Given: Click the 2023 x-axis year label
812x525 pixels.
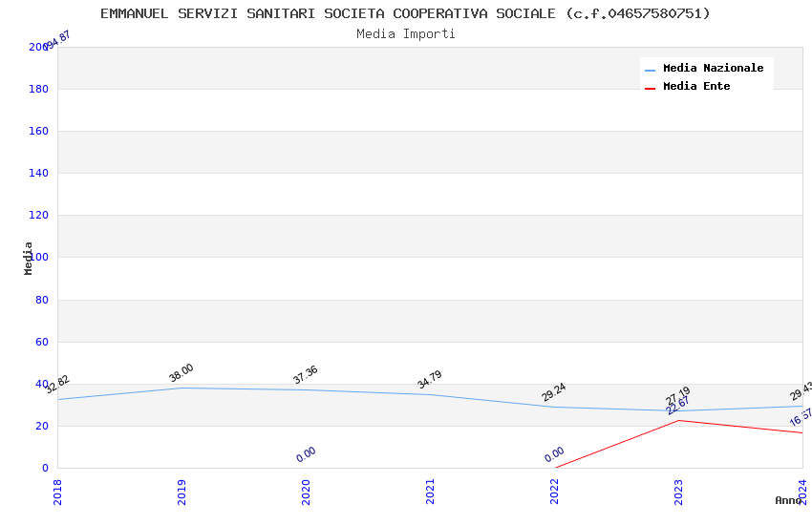Looking at the screenshot, I should [x=679, y=492].
